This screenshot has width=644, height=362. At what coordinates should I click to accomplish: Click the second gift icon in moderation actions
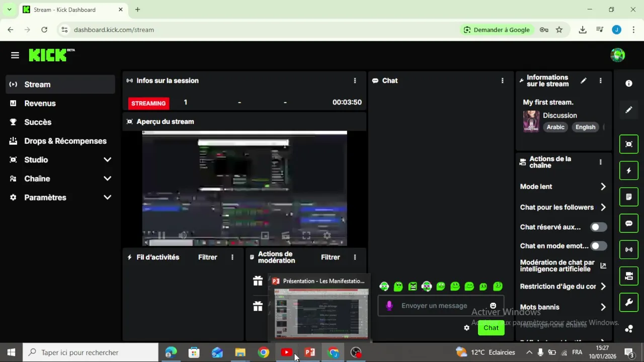click(x=258, y=306)
